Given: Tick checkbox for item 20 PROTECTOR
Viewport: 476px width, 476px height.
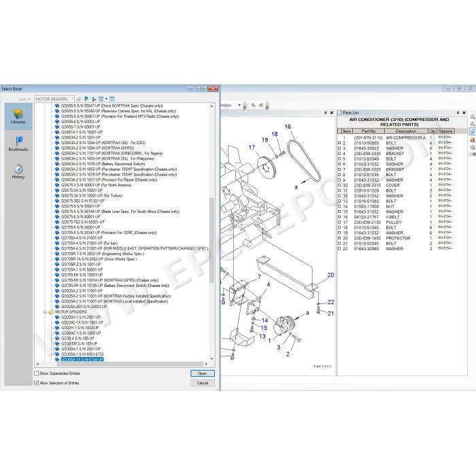Looking at the screenshot, I should 339,238.
